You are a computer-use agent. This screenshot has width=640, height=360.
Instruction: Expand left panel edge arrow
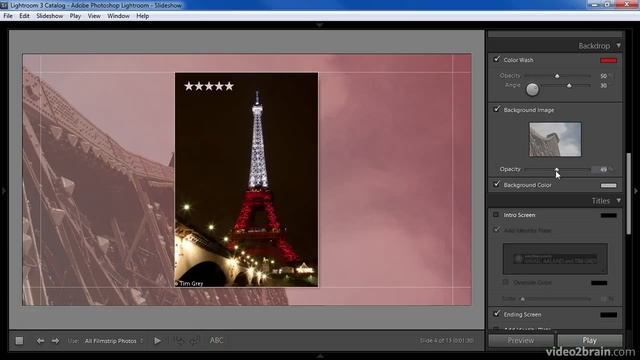click(4, 190)
